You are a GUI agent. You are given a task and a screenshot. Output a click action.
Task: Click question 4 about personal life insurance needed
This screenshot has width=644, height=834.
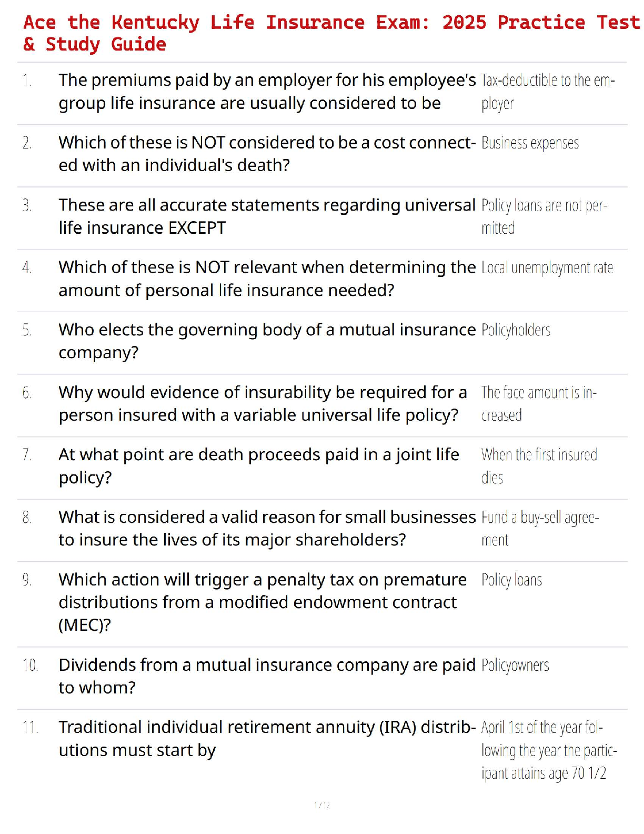click(x=267, y=279)
